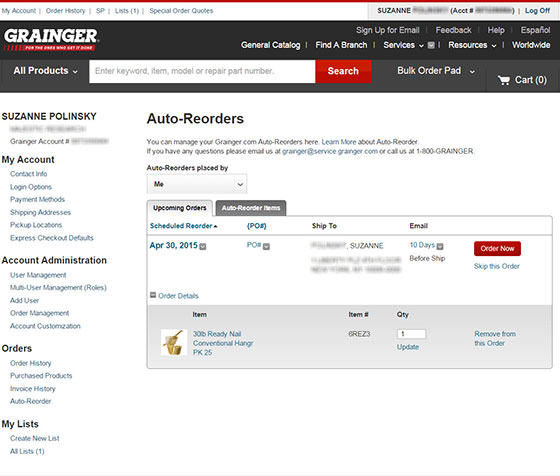
Task: Open Shipping Addresses
Action: (40, 212)
